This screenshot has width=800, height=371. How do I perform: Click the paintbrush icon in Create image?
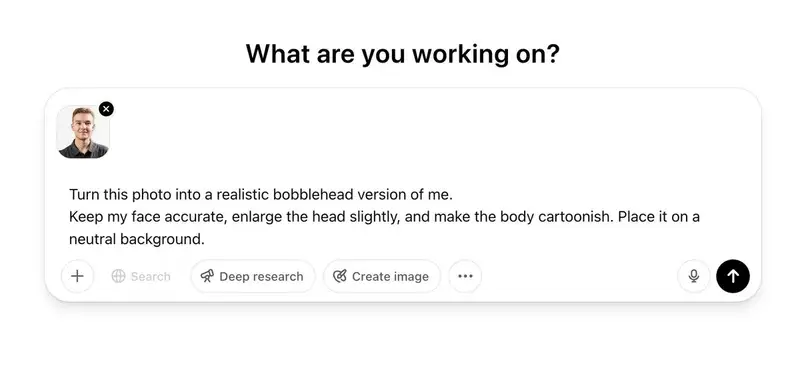339,277
